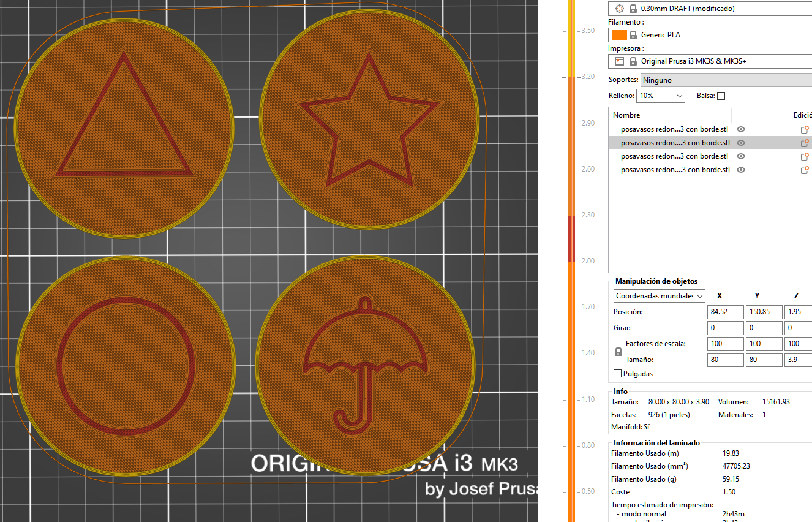Viewport: 812px width, 522px height.
Task: Select the third posavasos object in the list
Action: 675,156
